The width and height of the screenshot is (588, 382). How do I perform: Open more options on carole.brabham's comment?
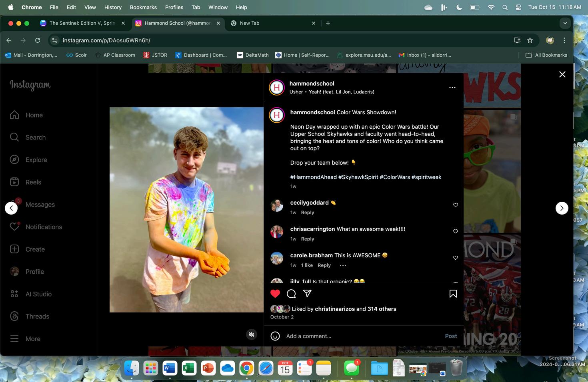pyautogui.click(x=343, y=265)
